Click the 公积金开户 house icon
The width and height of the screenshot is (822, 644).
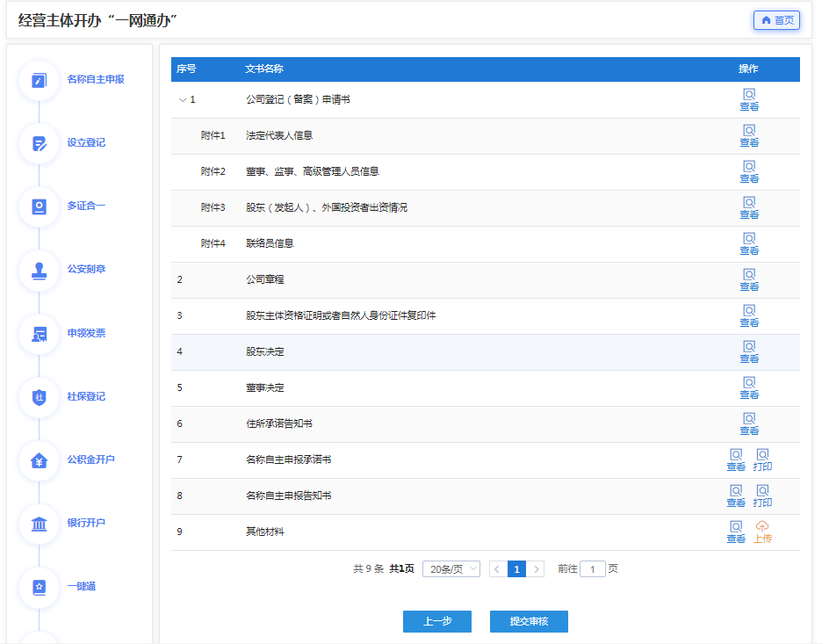click(39, 460)
